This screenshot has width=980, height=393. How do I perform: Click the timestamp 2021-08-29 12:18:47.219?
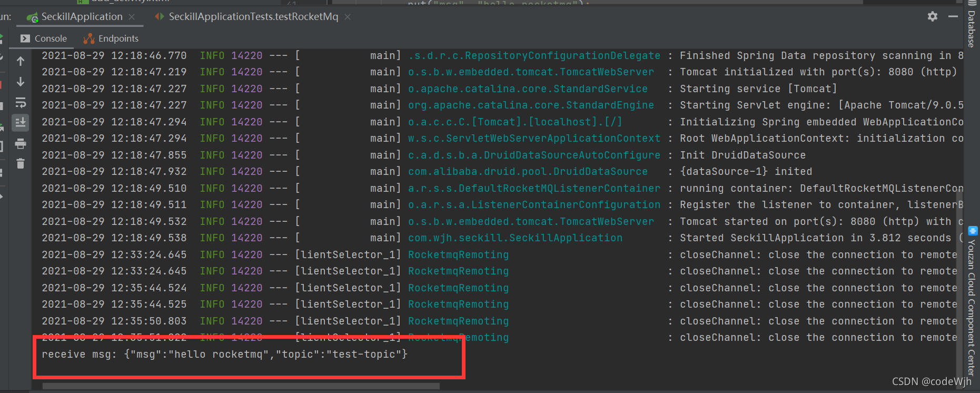[x=114, y=72]
